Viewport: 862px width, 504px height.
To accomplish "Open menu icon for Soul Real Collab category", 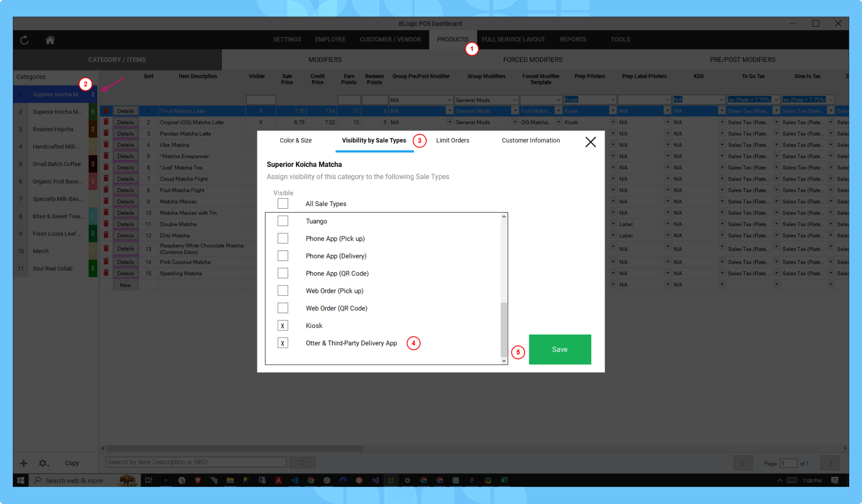I will point(93,268).
